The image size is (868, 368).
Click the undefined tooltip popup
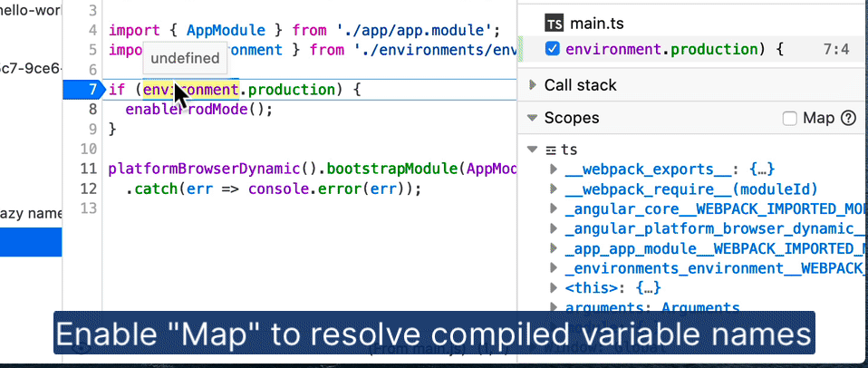click(x=185, y=58)
